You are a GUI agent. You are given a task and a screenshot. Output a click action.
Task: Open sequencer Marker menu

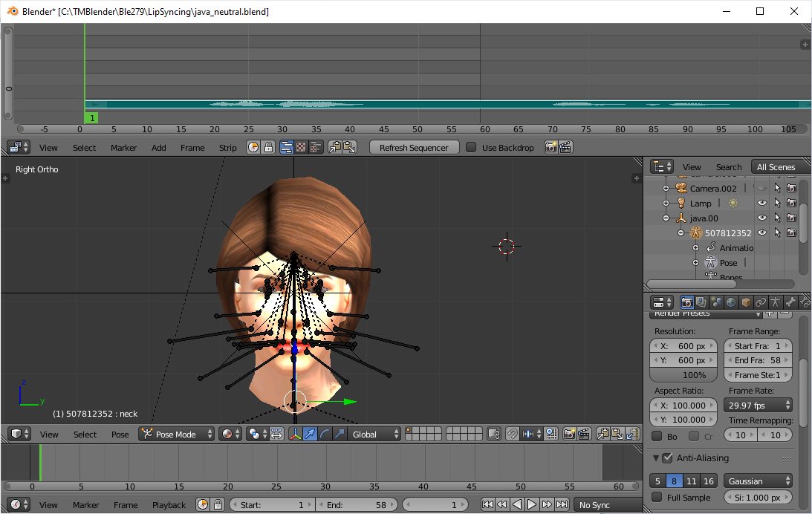pyautogui.click(x=124, y=148)
